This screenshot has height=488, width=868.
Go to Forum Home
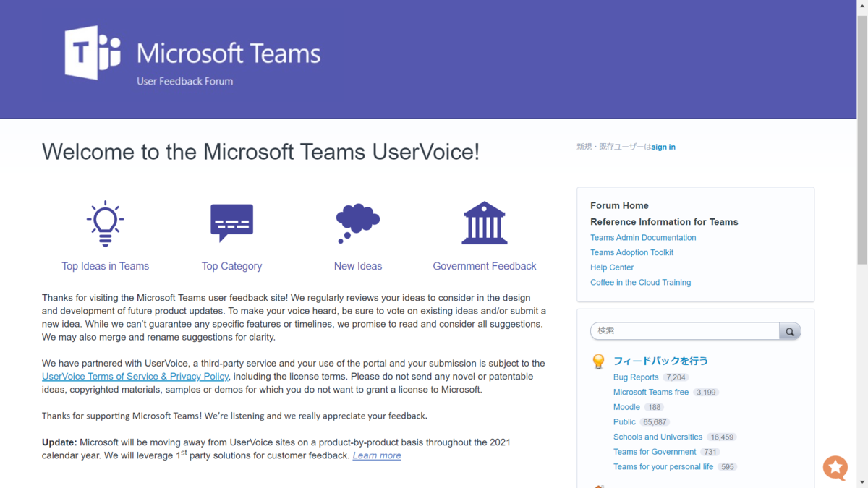pyautogui.click(x=619, y=205)
